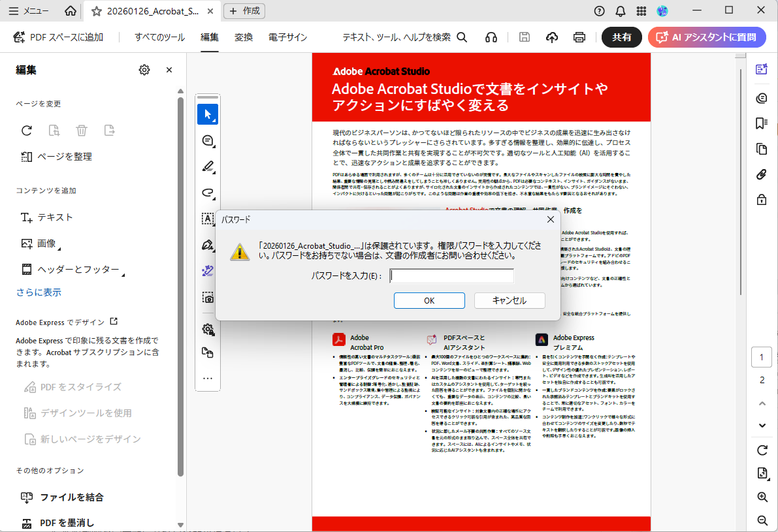The height and width of the screenshot is (532, 778).
Task: Select the highlighter pen tool
Action: [208, 166]
